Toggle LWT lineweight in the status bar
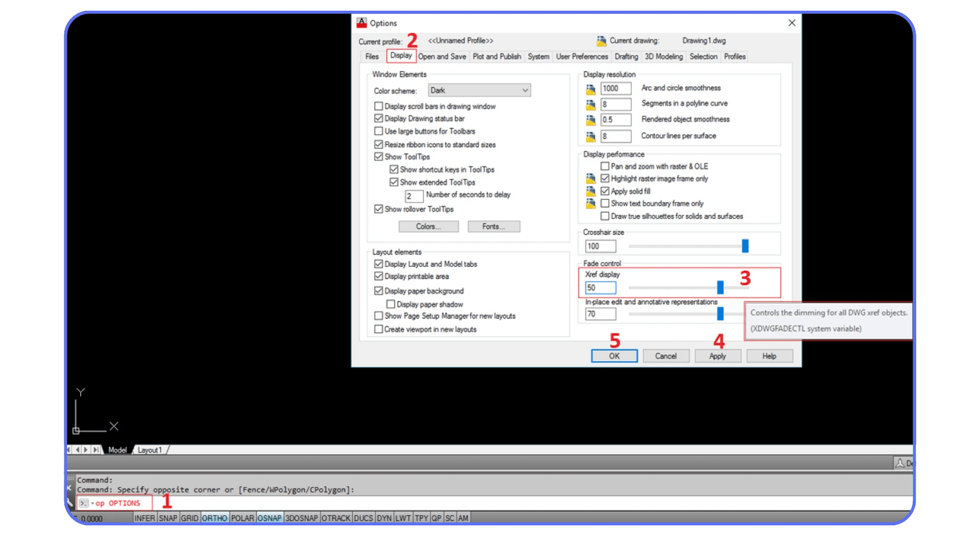The image size is (980, 536). coord(403,518)
